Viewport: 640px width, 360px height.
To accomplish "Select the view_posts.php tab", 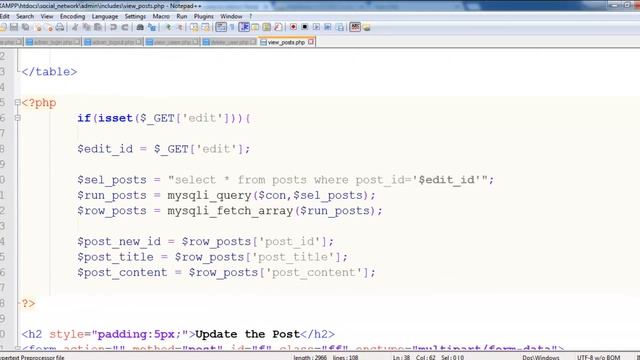I will (286, 42).
